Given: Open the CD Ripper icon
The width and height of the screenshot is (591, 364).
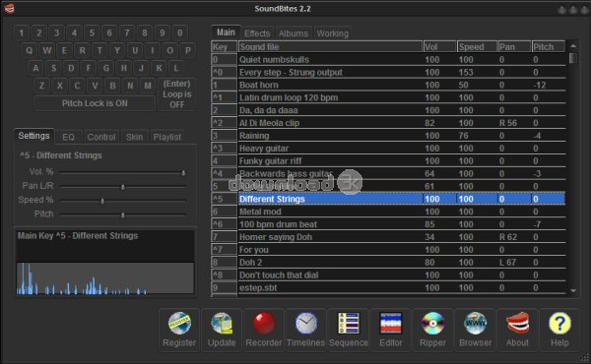Looking at the screenshot, I should (432, 324).
